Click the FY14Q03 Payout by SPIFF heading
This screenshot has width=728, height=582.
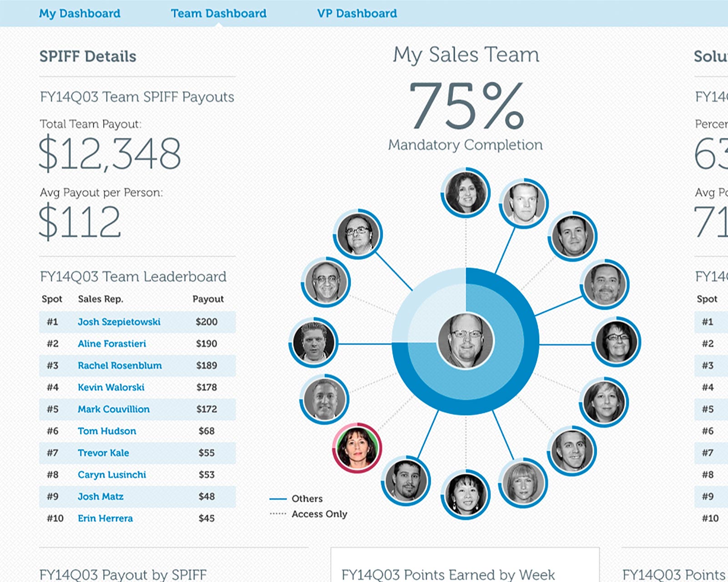123,575
